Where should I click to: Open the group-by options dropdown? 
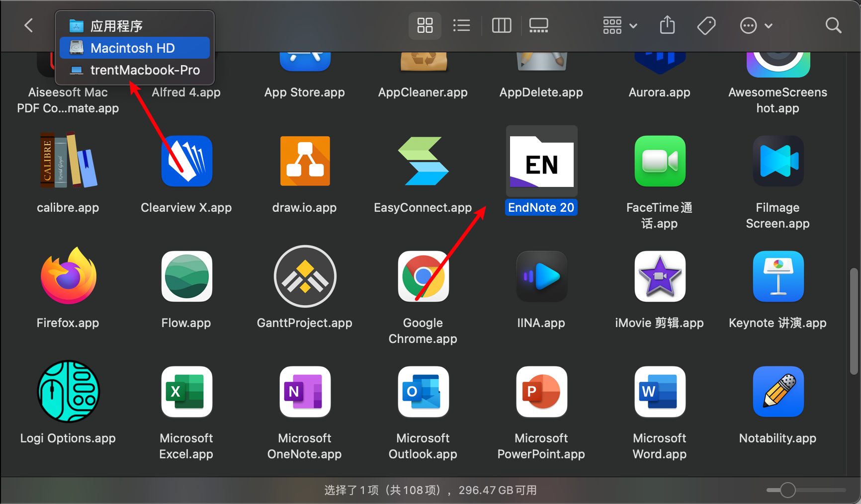tap(619, 25)
